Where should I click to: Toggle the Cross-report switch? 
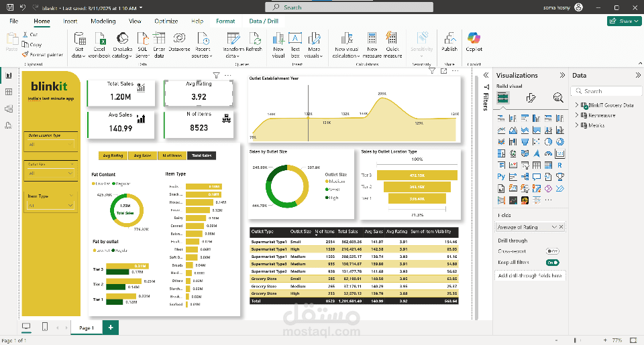tap(552, 251)
